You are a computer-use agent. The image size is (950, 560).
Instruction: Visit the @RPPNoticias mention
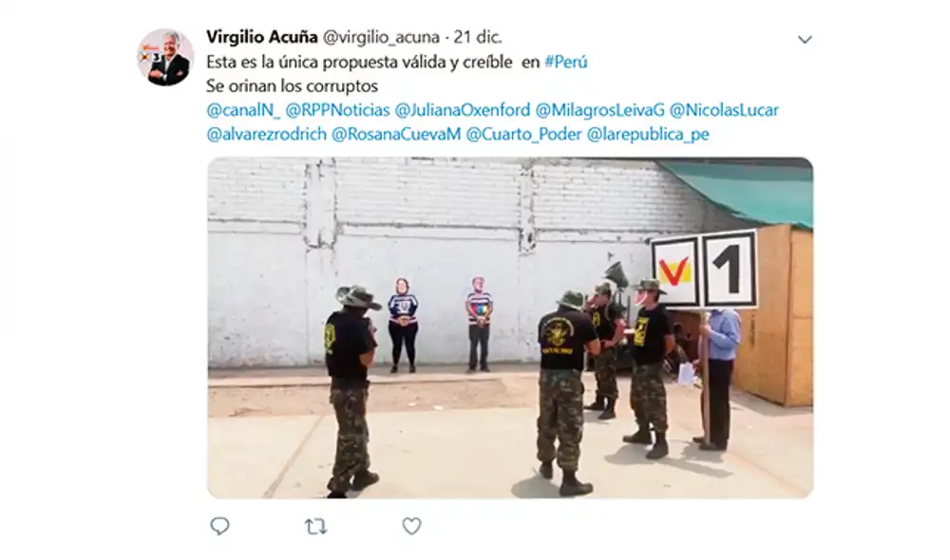[337, 110]
